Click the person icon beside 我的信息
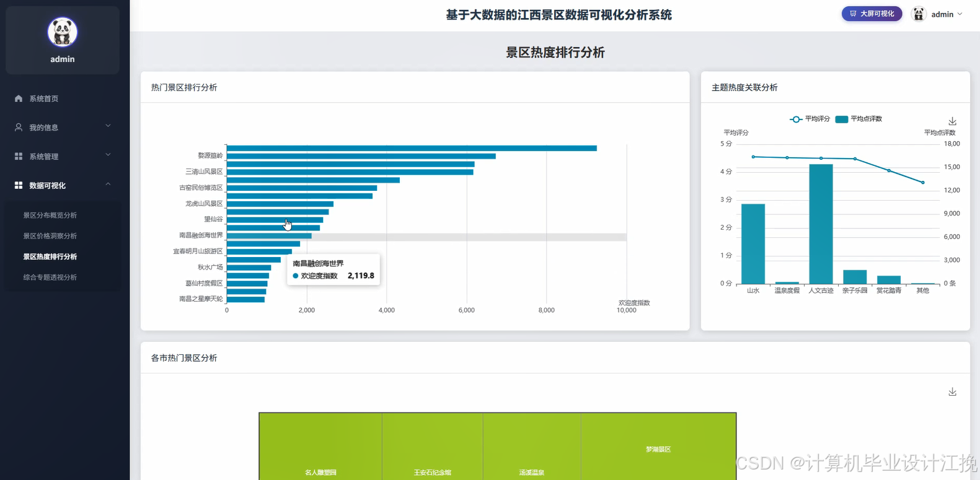The image size is (980, 480). click(19, 127)
